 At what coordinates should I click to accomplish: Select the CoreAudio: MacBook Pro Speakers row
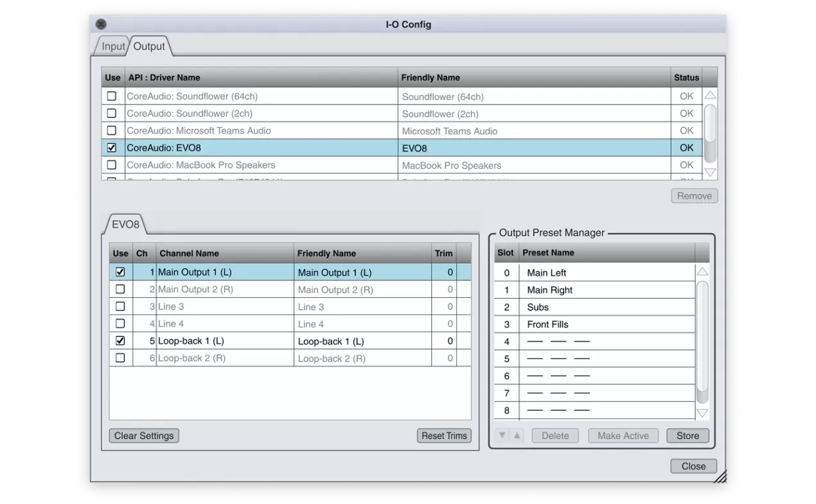pyautogui.click(x=402, y=165)
